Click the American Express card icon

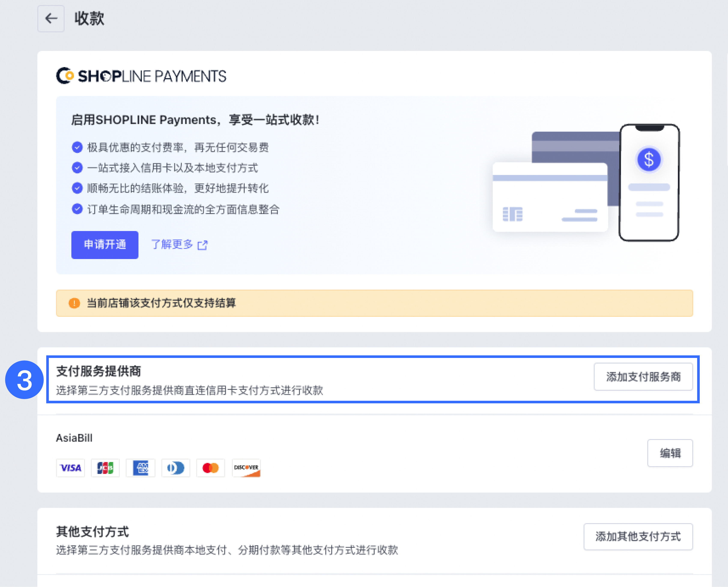click(x=140, y=468)
